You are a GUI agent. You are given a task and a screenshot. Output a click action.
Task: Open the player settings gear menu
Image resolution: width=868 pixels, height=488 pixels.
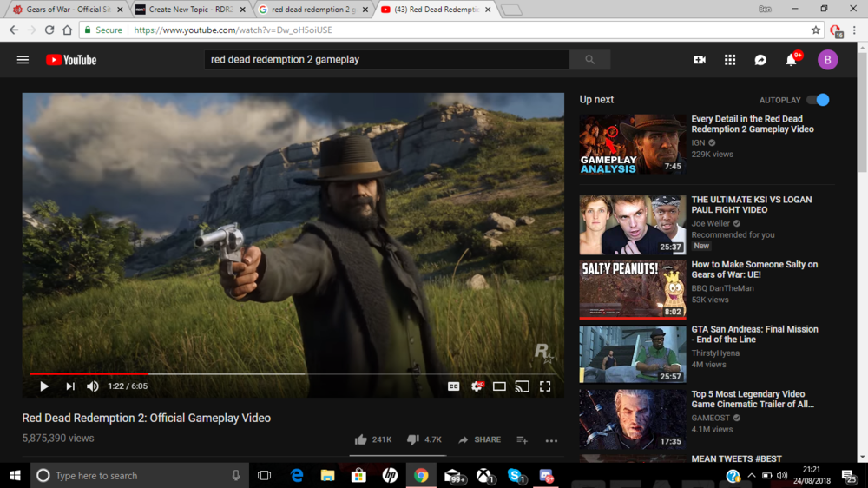pyautogui.click(x=477, y=386)
